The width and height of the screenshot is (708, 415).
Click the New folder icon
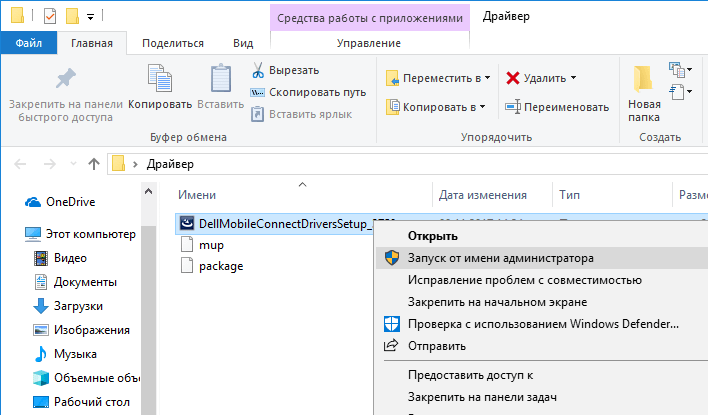[x=643, y=80]
